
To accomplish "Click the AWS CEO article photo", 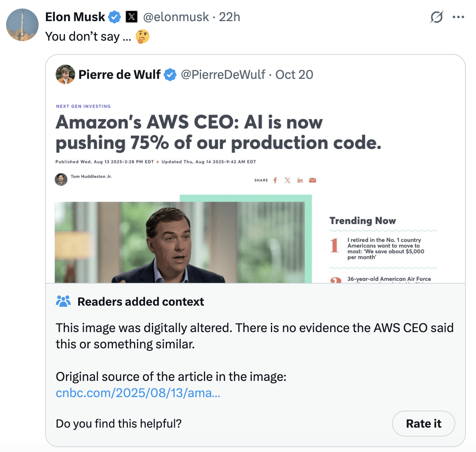I will click(x=180, y=242).
